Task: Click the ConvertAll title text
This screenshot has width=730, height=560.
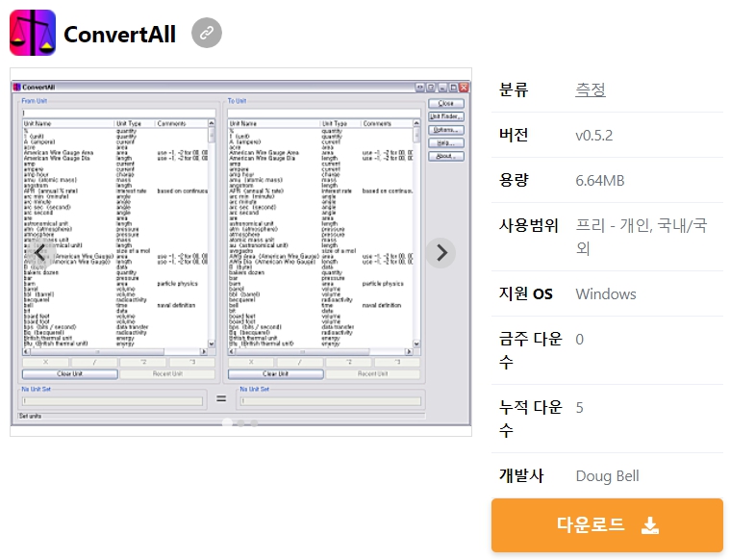Action: click(119, 34)
